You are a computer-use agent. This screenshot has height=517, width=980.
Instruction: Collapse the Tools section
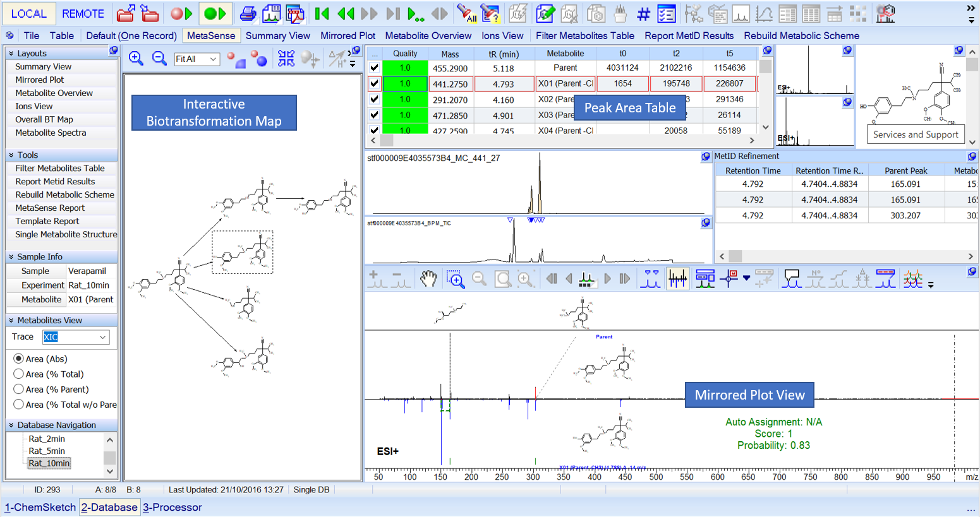[x=11, y=155]
